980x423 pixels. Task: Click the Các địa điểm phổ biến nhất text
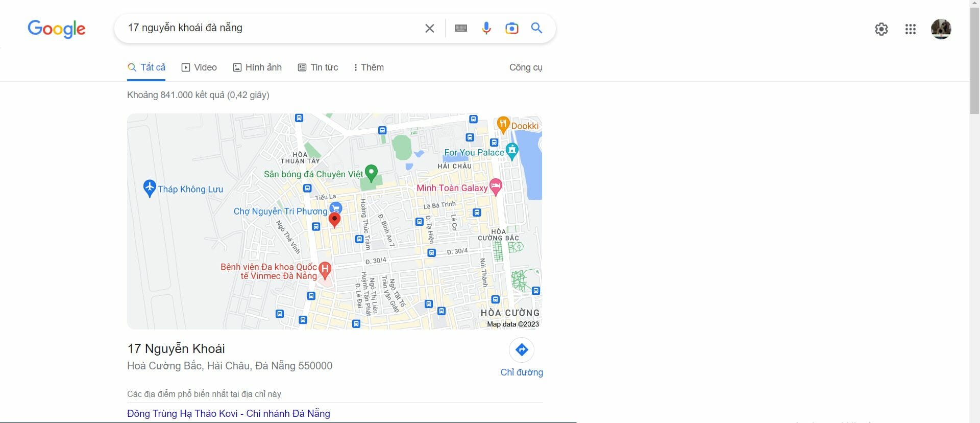pyautogui.click(x=204, y=394)
